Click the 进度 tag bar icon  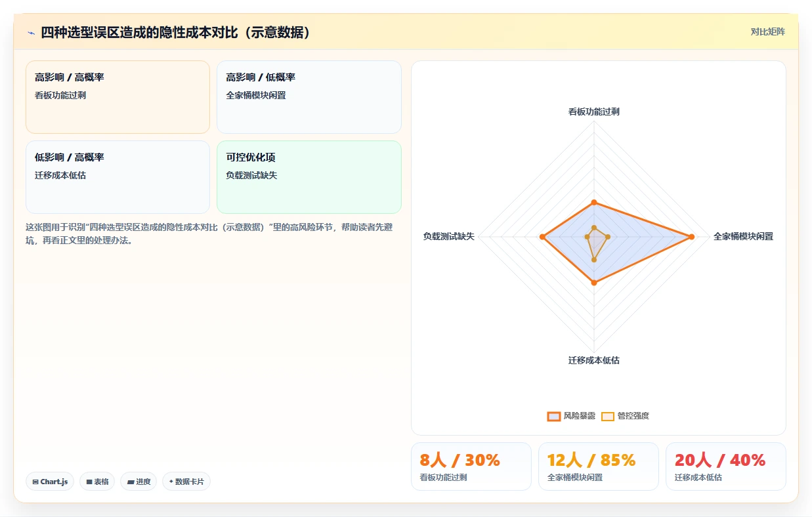[131, 482]
